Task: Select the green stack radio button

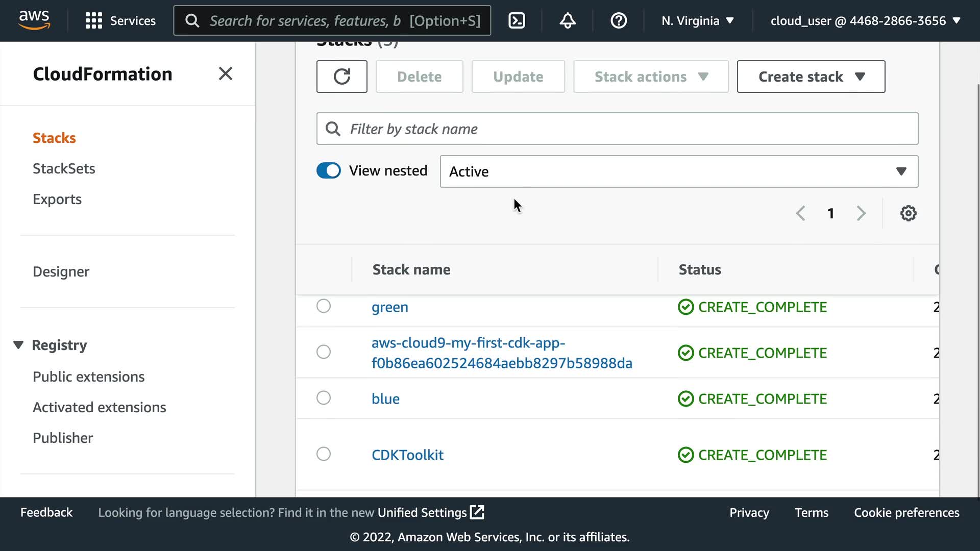Action: (x=324, y=306)
